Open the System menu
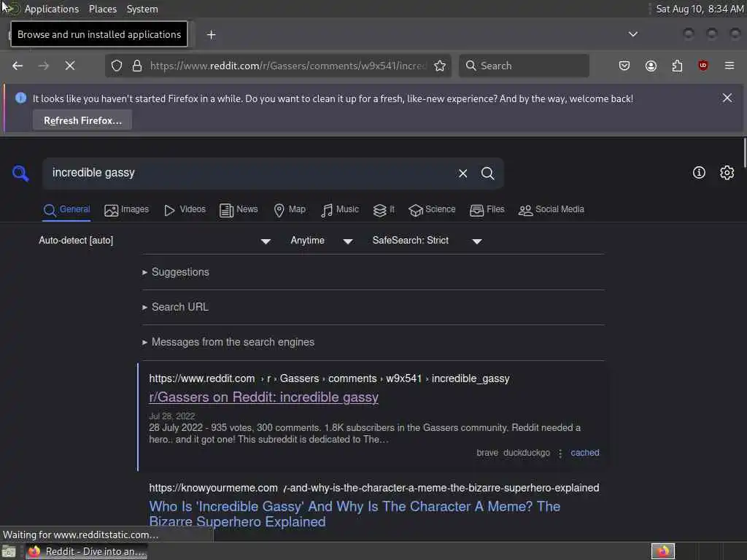 [142, 9]
